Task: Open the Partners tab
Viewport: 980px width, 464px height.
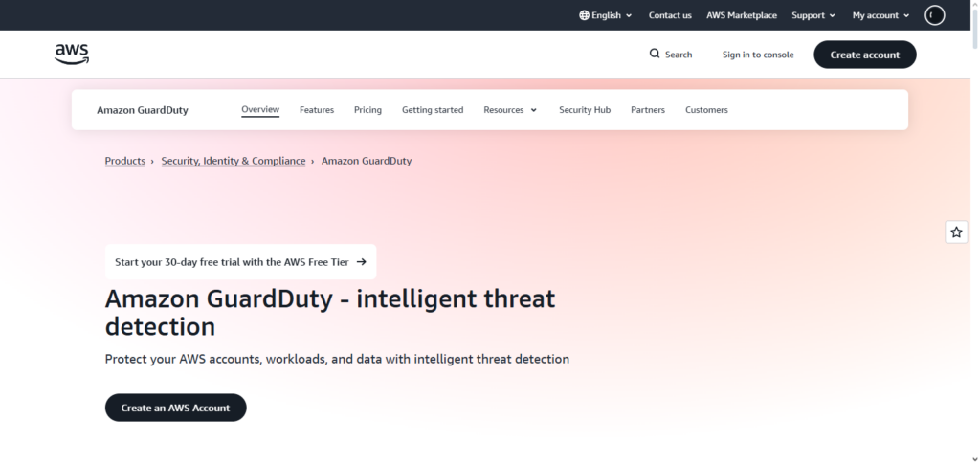Action: coord(648,109)
